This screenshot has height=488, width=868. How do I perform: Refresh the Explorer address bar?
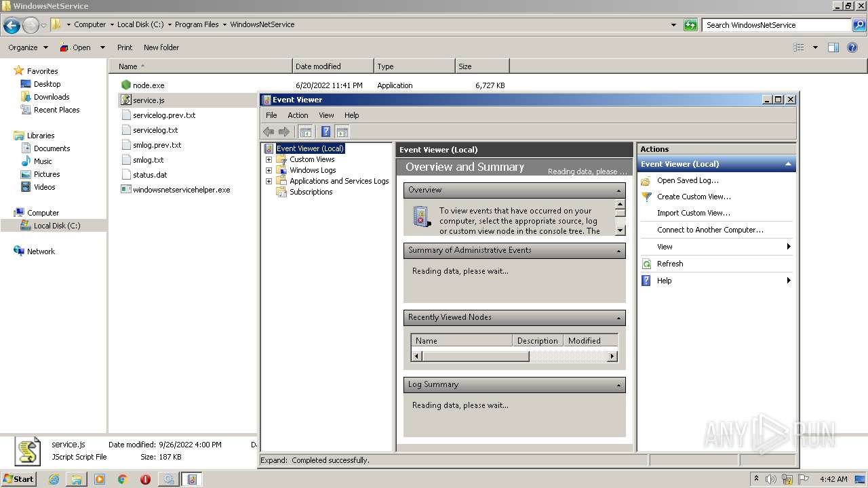click(x=690, y=25)
